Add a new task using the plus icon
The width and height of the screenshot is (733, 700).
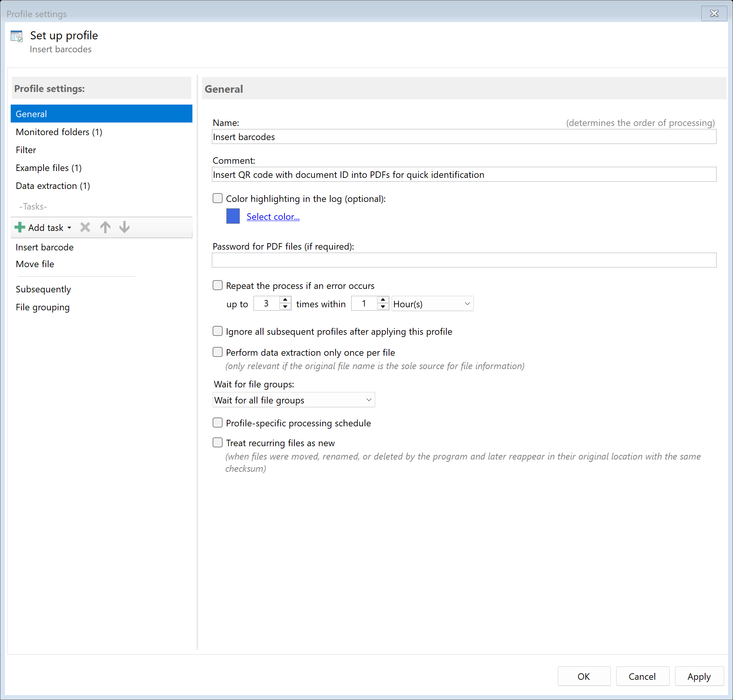tap(19, 227)
